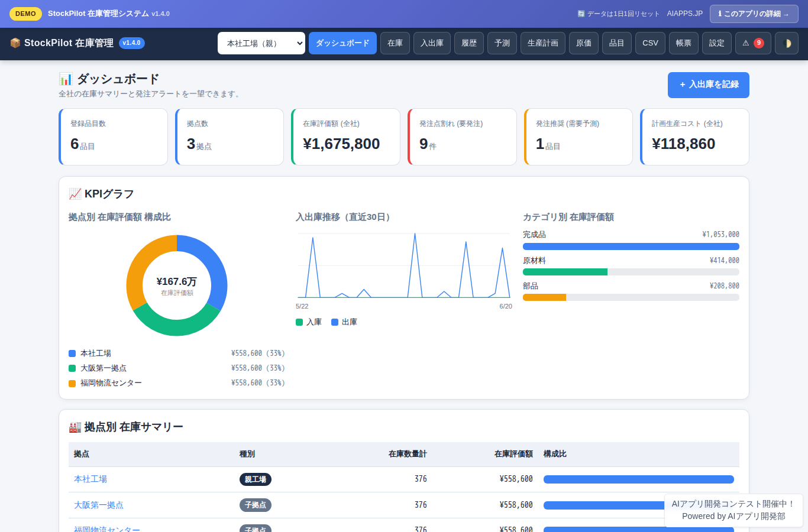Click the green 入庫 legend swatch
Screen dimensions: 808x532
point(299,322)
